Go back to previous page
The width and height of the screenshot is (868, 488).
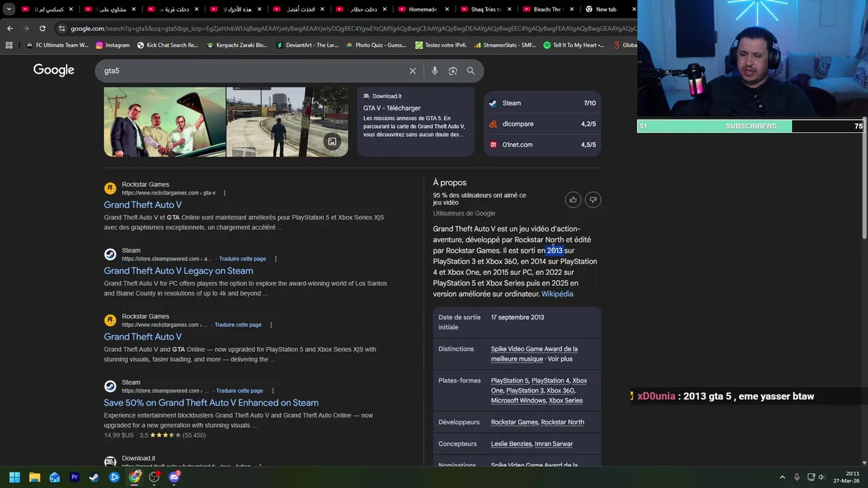tap(9, 28)
